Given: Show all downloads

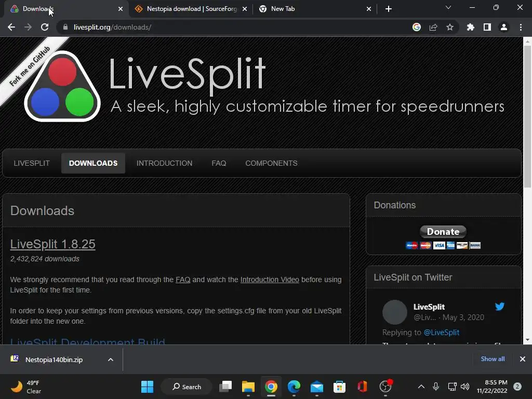Looking at the screenshot, I should click(493, 359).
